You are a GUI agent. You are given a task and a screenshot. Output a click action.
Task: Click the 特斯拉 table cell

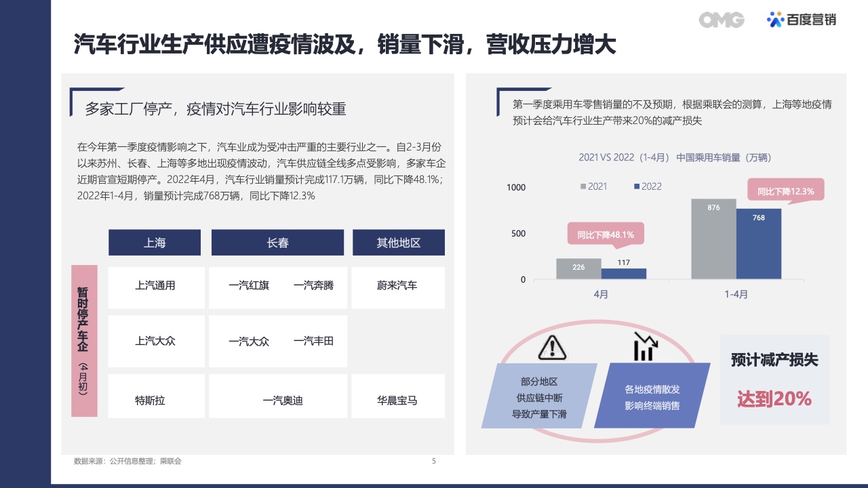150,401
